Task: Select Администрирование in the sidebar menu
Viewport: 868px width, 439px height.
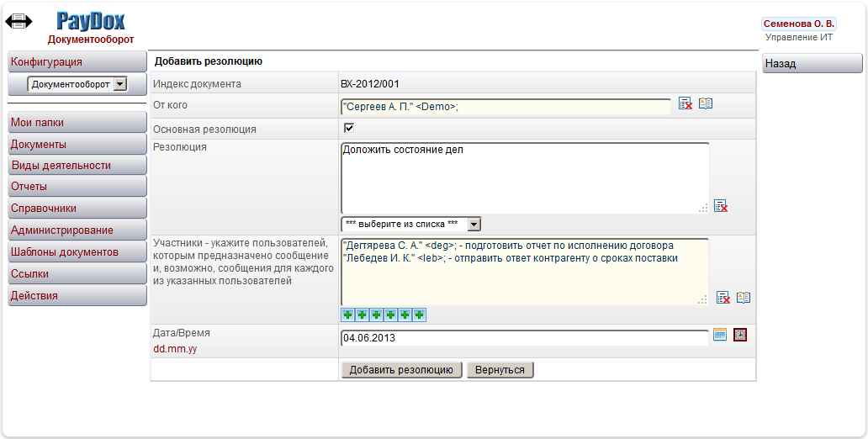Action: (77, 230)
